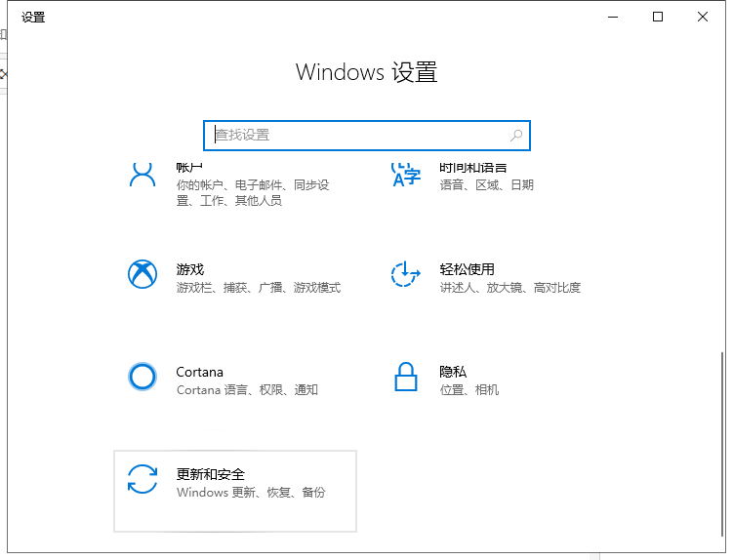Image resolution: width=733 pixels, height=560 pixels.
Task: Open the 隐私 settings title
Action: click(x=453, y=372)
